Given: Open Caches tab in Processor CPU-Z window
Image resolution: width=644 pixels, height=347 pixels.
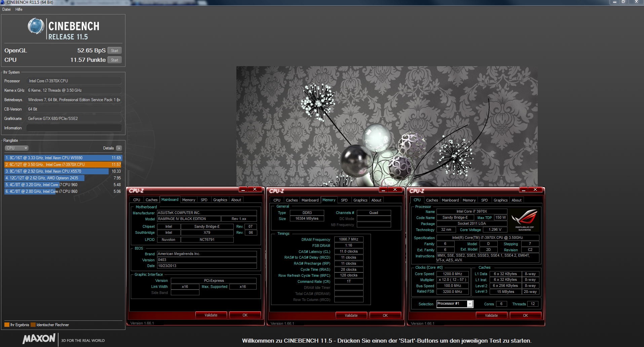Looking at the screenshot, I should [x=432, y=200].
